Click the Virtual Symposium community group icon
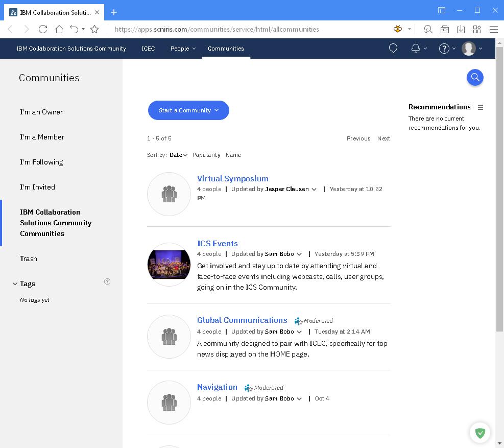The height and width of the screenshot is (448, 504). (169, 194)
